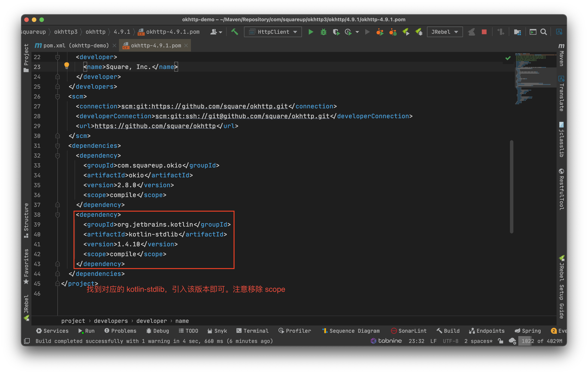Click the Run with Coverage shield icon
This screenshot has width=588, height=374.
(x=336, y=32)
